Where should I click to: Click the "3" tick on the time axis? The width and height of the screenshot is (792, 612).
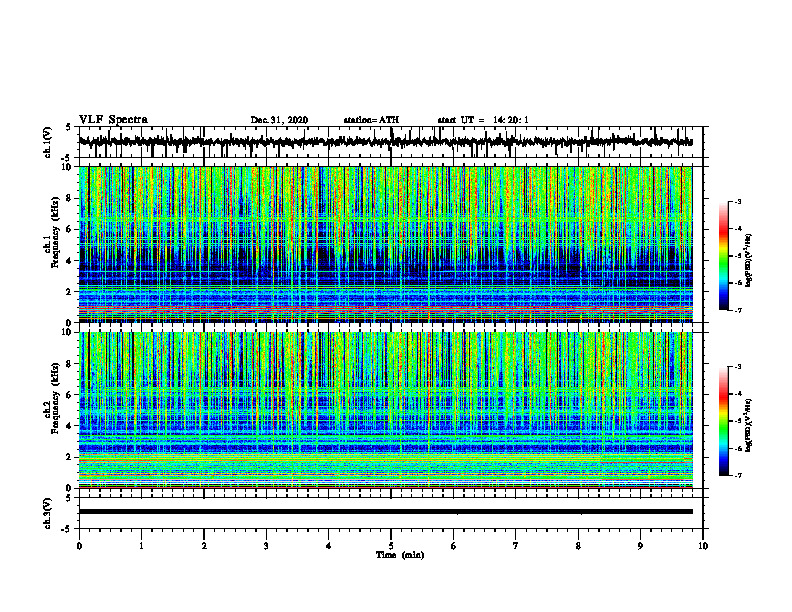tap(266, 546)
